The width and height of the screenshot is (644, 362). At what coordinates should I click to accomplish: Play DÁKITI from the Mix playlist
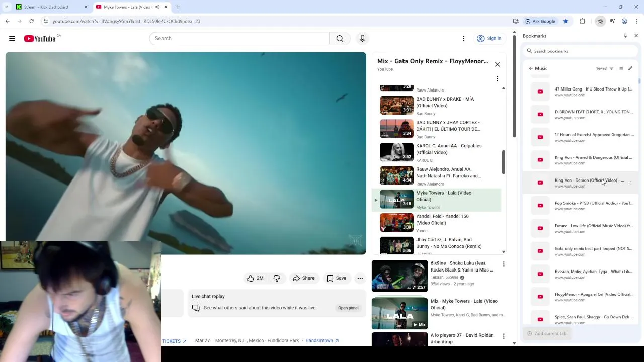tap(437, 129)
